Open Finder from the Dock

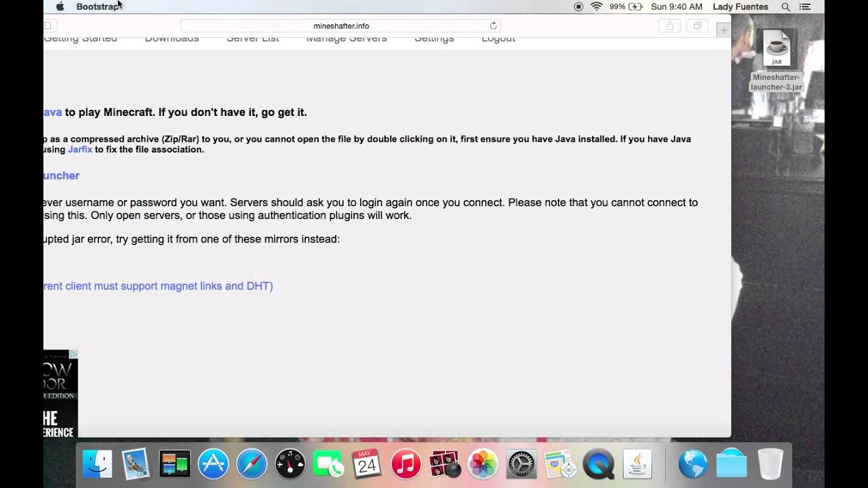97,464
